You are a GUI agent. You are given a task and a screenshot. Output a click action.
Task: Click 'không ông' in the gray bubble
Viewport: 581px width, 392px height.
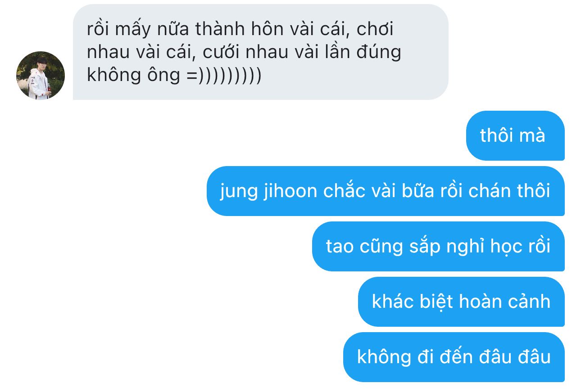click(x=133, y=75)
